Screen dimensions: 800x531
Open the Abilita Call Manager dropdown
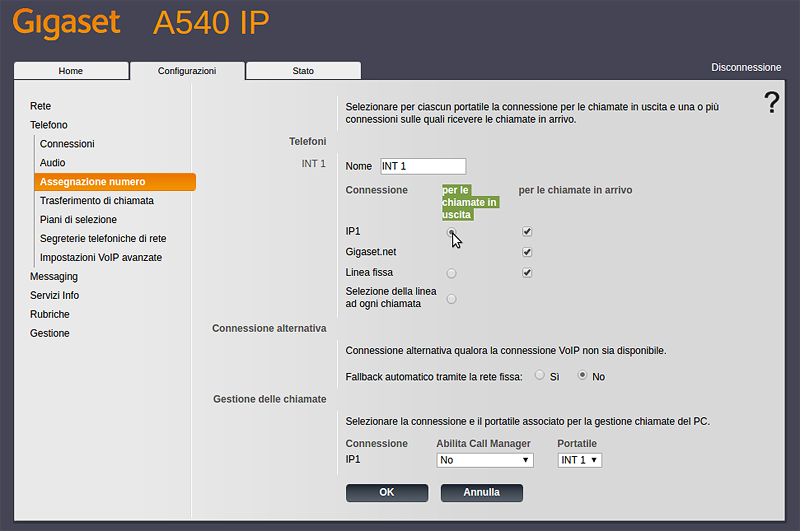(x=485, y=460)
